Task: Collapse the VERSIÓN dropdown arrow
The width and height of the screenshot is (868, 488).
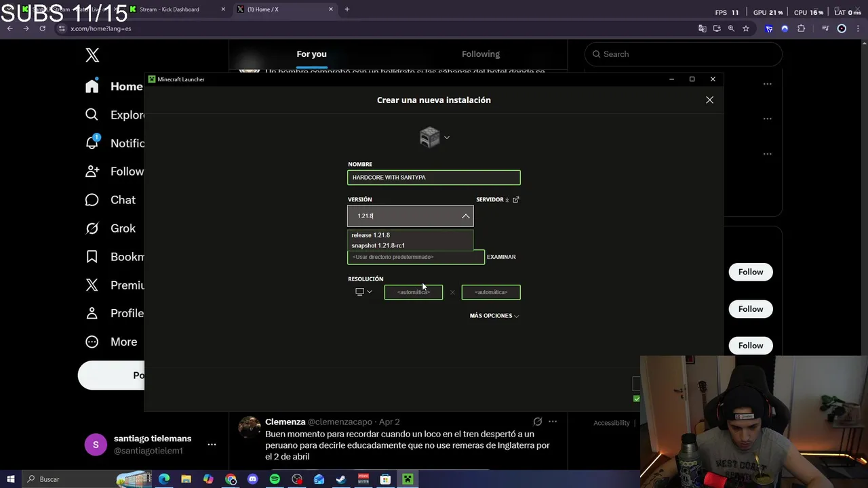Action: tap(465, 216)
